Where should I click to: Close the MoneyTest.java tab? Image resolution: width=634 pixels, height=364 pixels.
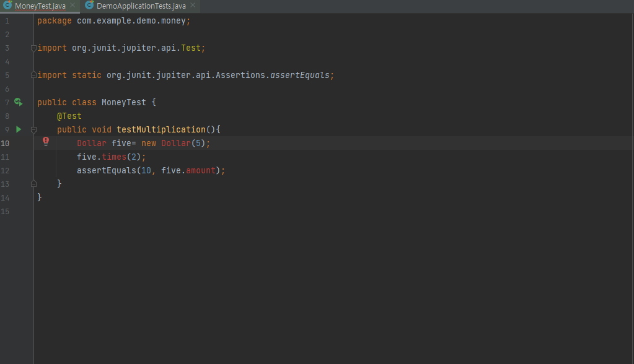[73, 5]
